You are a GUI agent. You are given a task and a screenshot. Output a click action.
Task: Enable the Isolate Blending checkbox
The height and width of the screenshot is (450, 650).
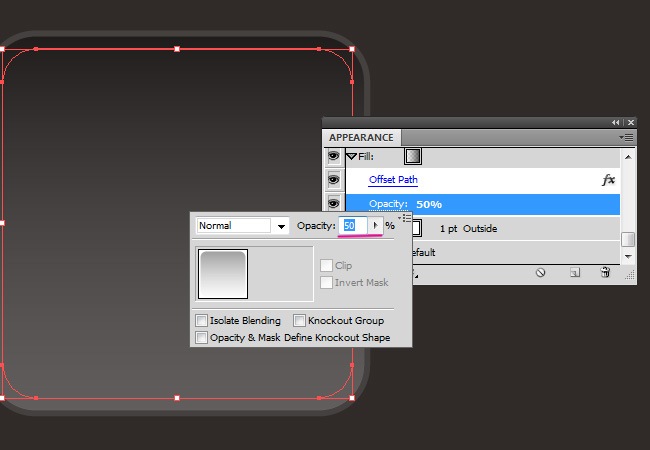(202, 321)
